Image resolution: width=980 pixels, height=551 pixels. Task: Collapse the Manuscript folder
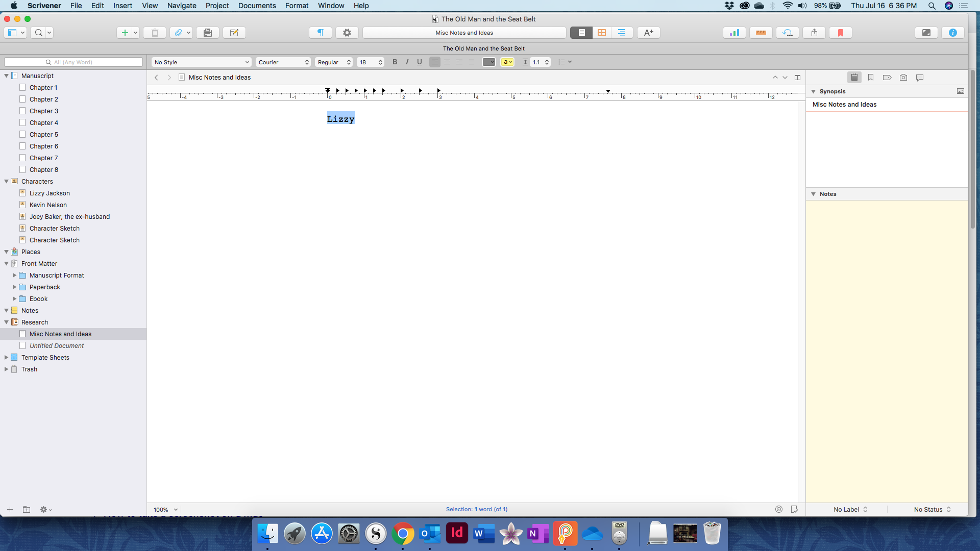(7, 76)
